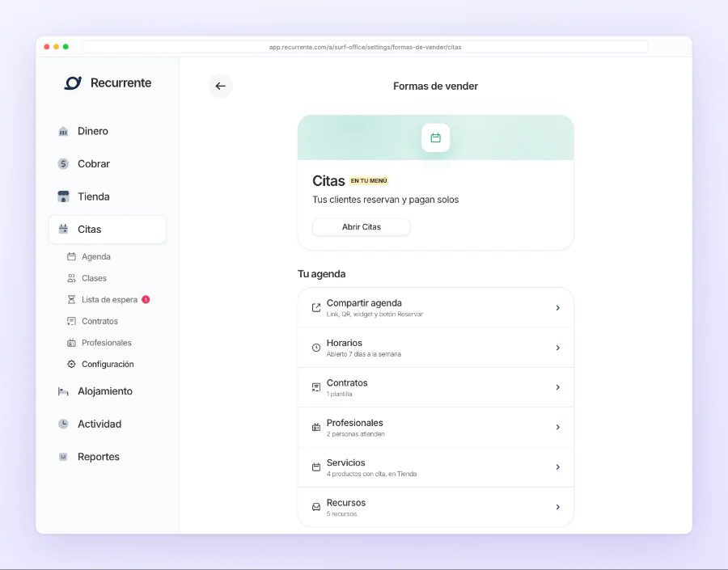
Task: Click the red notification badge on Lista de espera
Action: pyautogui.click(x=146, y=300)
